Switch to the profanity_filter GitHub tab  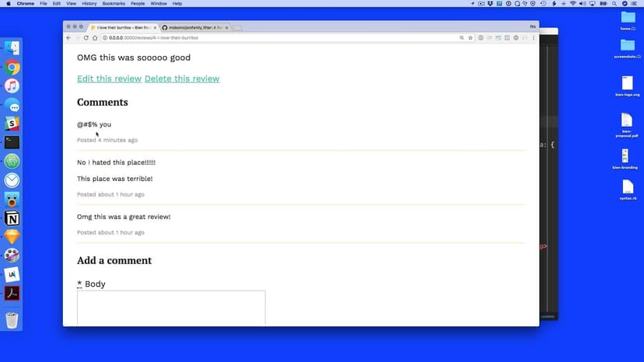(194, 27)
